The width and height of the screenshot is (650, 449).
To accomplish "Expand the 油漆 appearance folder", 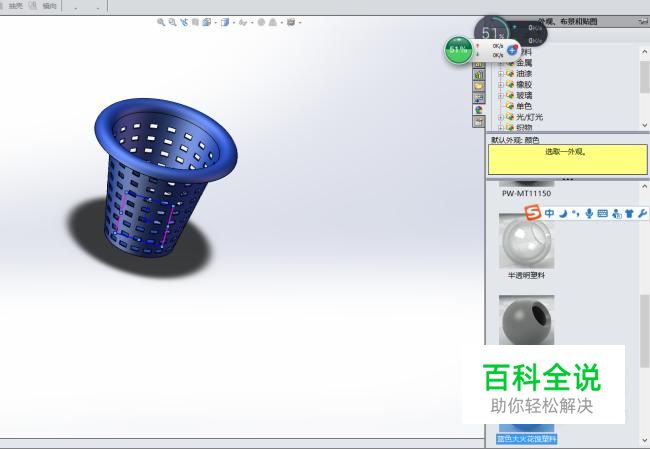I will coord(500,74).
